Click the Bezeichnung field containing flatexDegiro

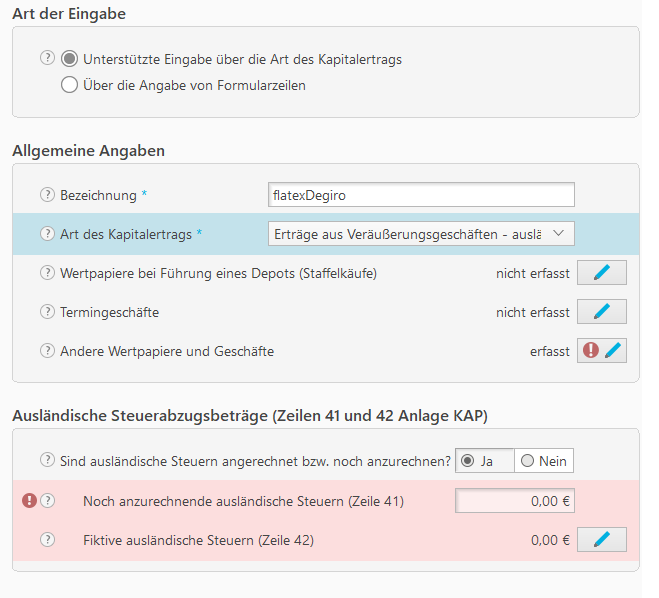421,194
